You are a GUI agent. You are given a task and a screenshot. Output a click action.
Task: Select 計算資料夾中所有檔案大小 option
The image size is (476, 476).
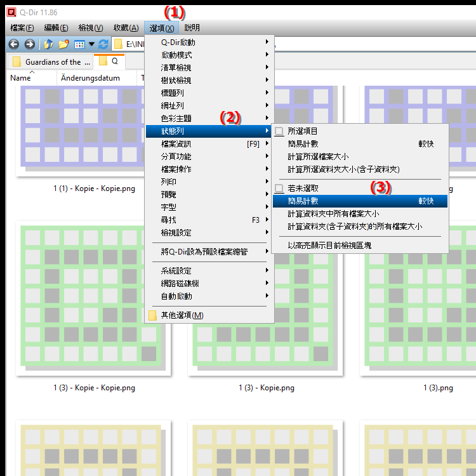(360, 214)
